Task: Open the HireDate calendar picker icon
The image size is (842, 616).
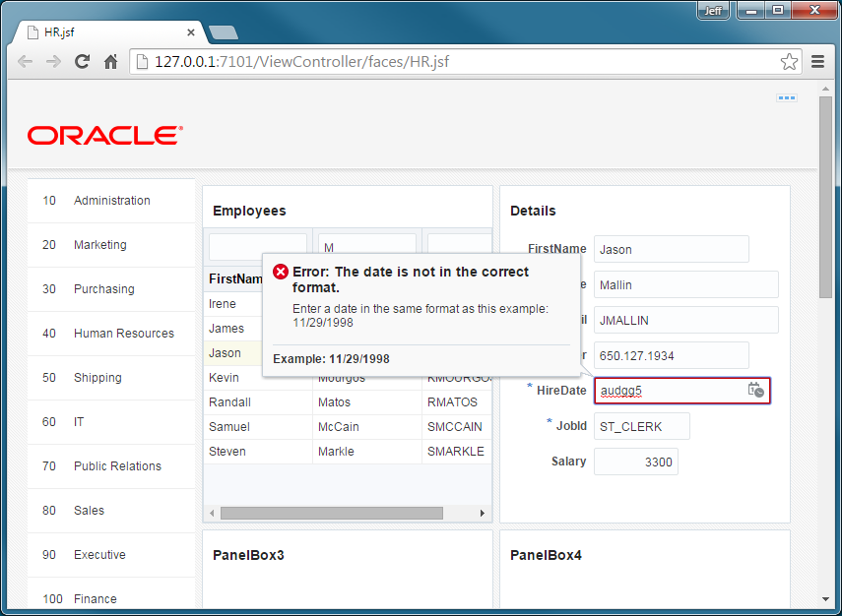Action: (x=755, y=390)
